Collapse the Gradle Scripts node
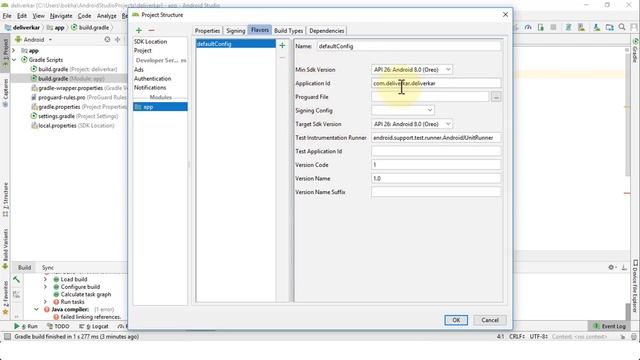 [14, 60]
